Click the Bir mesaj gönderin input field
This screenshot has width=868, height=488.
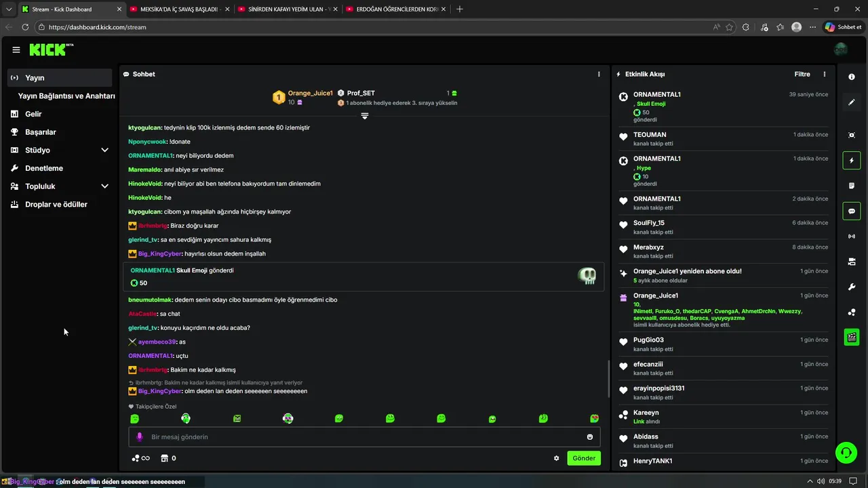(x=365, y=437)
